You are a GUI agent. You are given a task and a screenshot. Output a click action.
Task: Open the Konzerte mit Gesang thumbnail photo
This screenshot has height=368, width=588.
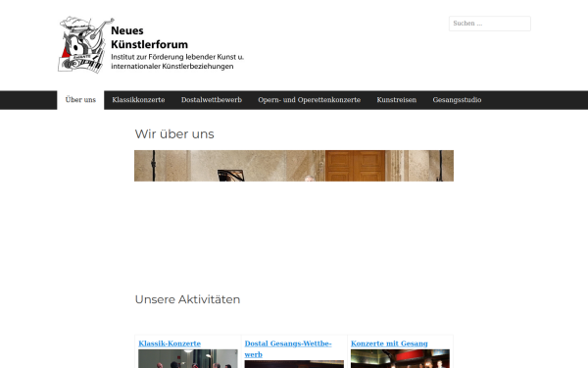[x=400, y=358]
